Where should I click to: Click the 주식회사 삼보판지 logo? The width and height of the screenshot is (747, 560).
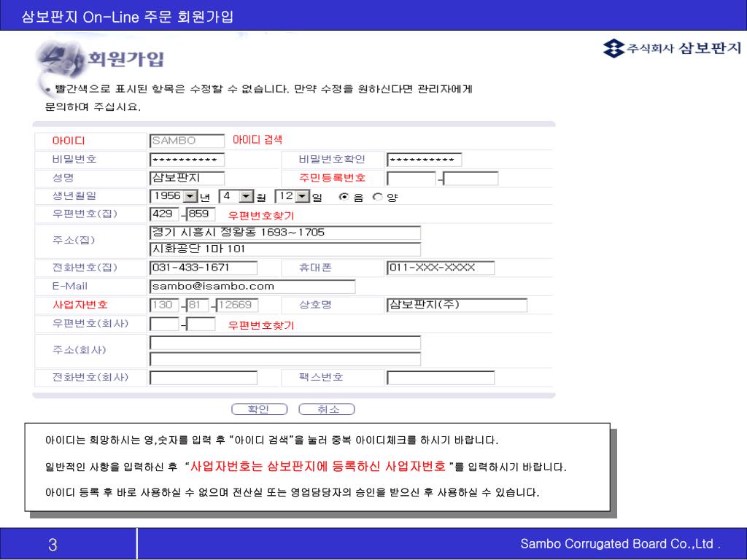(672, 48)
